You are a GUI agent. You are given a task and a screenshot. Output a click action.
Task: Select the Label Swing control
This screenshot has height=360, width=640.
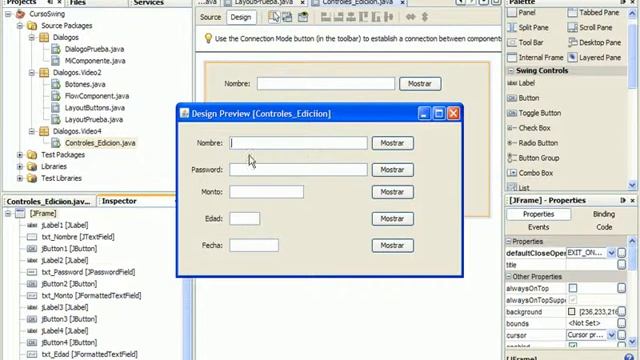[521, 83]
